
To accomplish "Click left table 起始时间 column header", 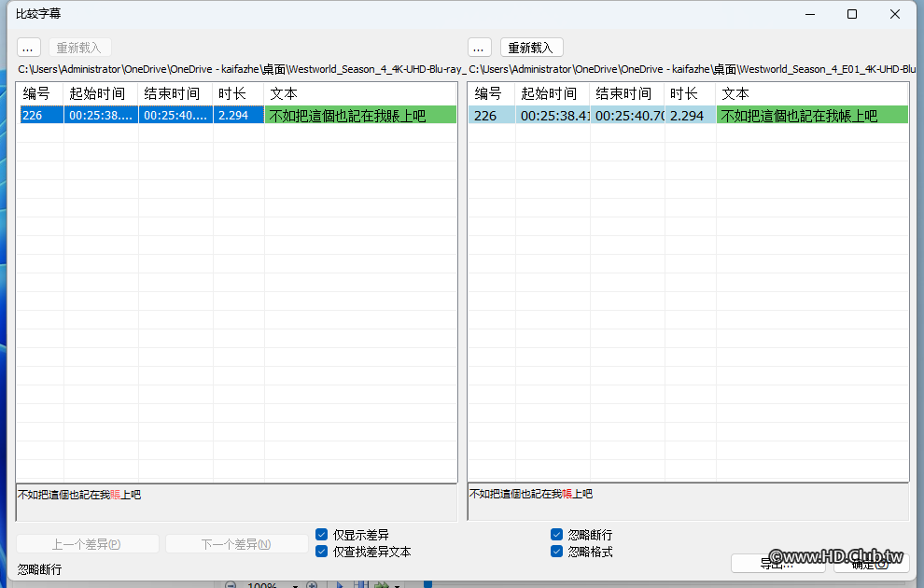I will click(101, 93).
